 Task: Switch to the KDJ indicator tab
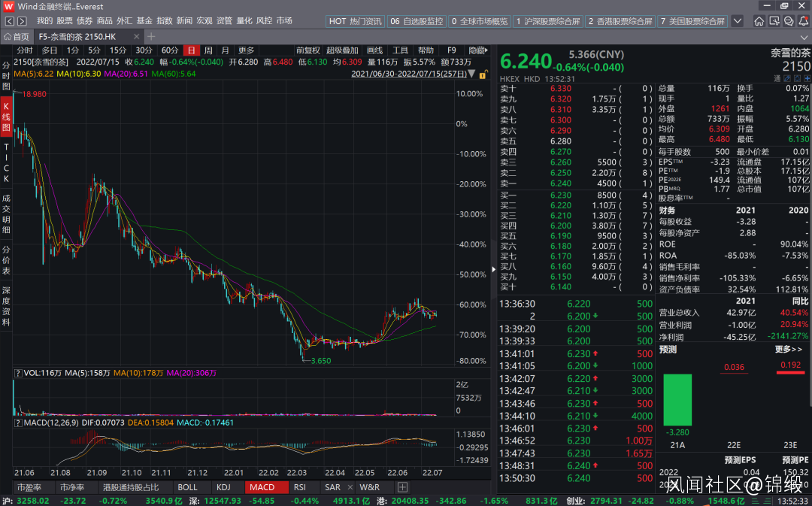pyautogui.click(x=223, y=487)
